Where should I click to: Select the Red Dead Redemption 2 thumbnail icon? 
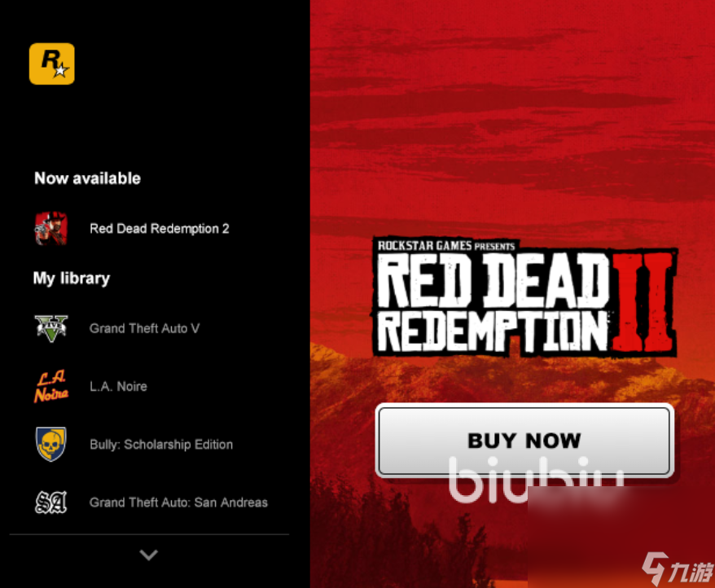coord(51,229)
